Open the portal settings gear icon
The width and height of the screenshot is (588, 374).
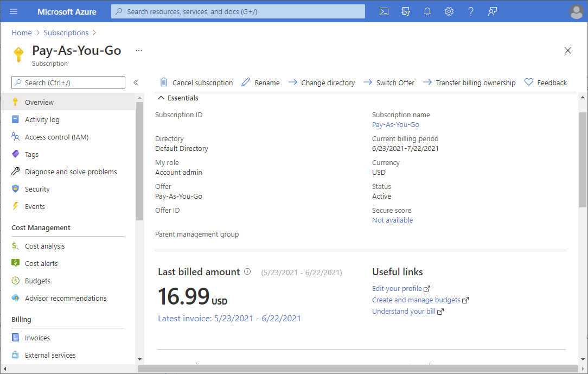click(x=449, y=11)
